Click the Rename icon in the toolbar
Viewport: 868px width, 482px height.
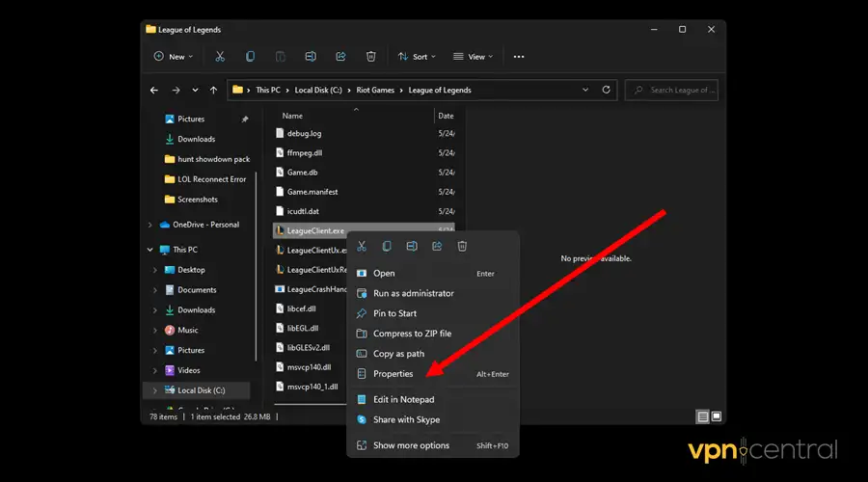(311, 57)
